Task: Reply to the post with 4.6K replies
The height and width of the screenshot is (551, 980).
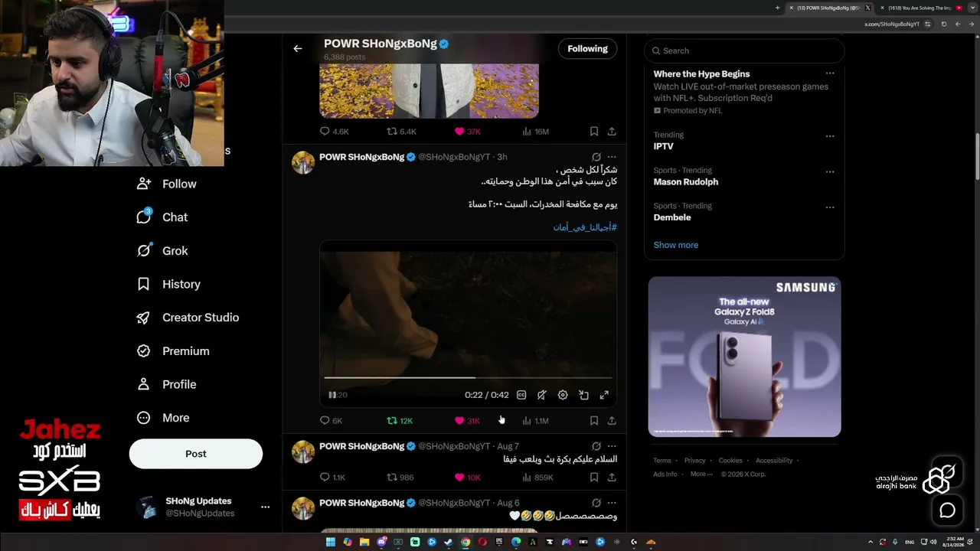Action: 334,132
